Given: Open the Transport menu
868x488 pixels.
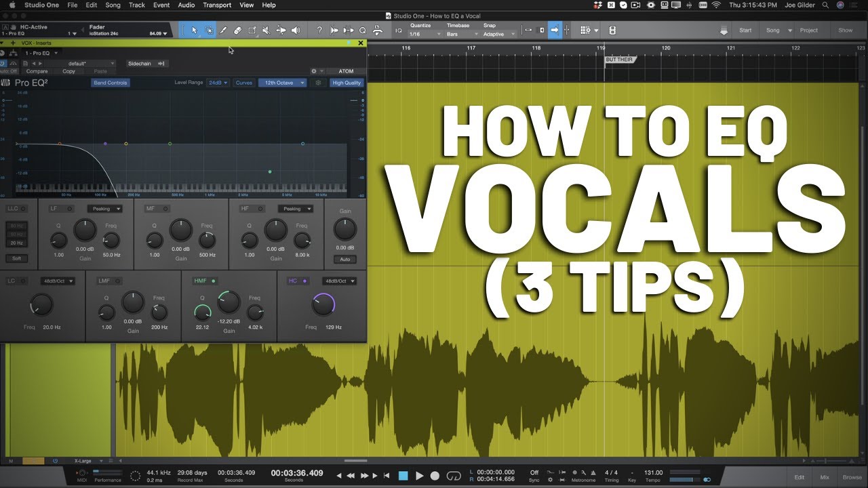Looking at the screenshot, I should click(217, 5).
